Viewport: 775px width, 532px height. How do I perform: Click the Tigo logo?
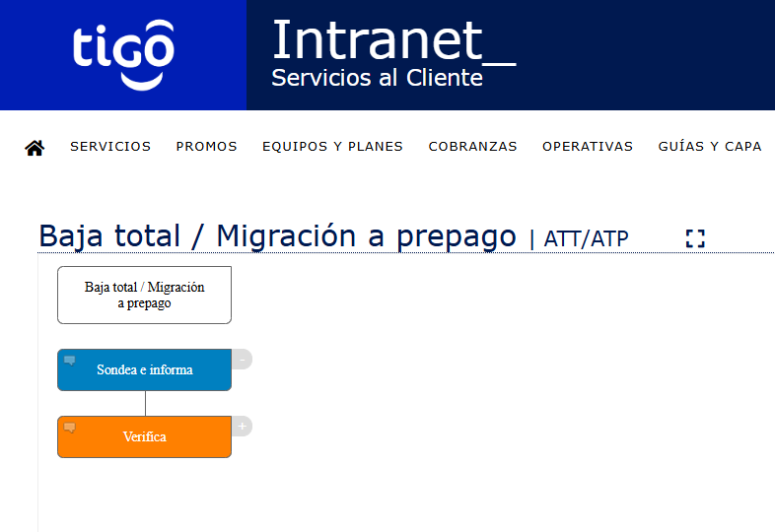pos(123,55)
